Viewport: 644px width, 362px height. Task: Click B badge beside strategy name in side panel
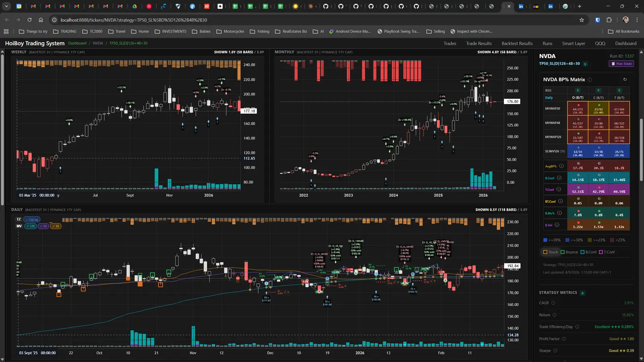point(585,64)
